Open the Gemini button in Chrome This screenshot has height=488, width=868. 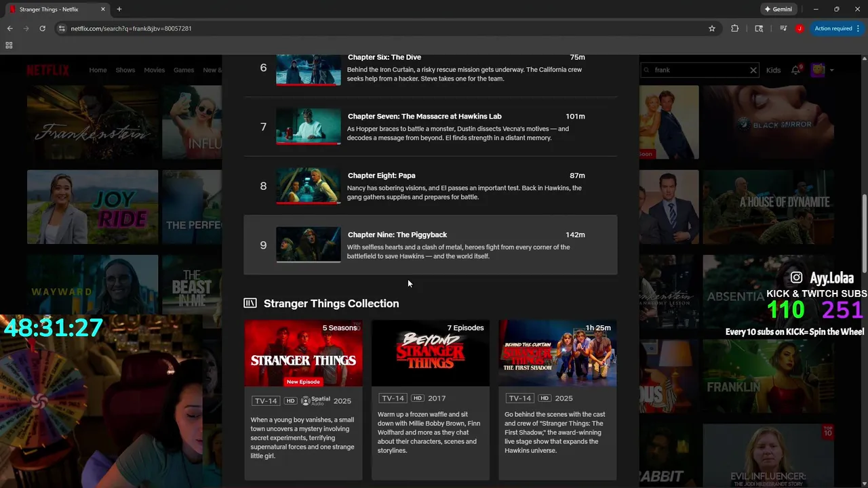point(778,9)
